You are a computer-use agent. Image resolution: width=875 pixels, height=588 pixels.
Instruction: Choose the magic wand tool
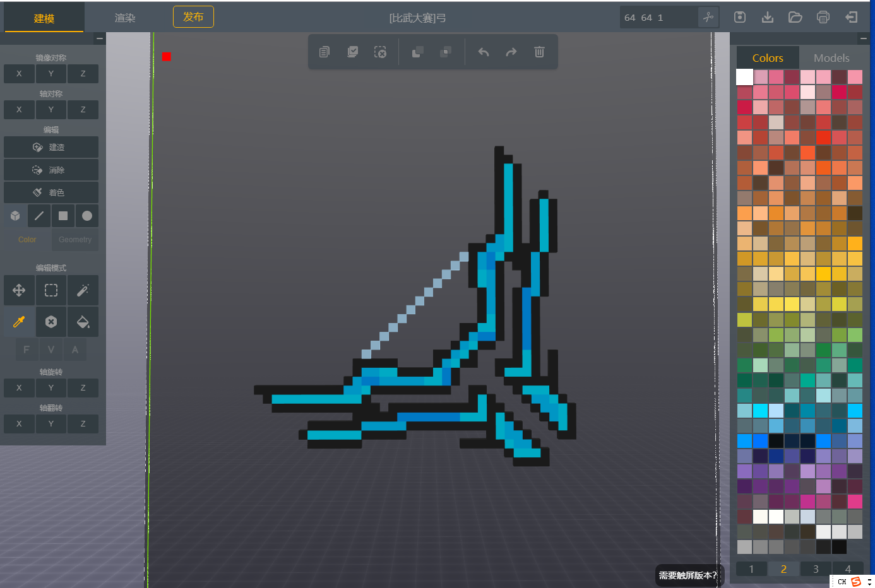[x=83, y=290]
